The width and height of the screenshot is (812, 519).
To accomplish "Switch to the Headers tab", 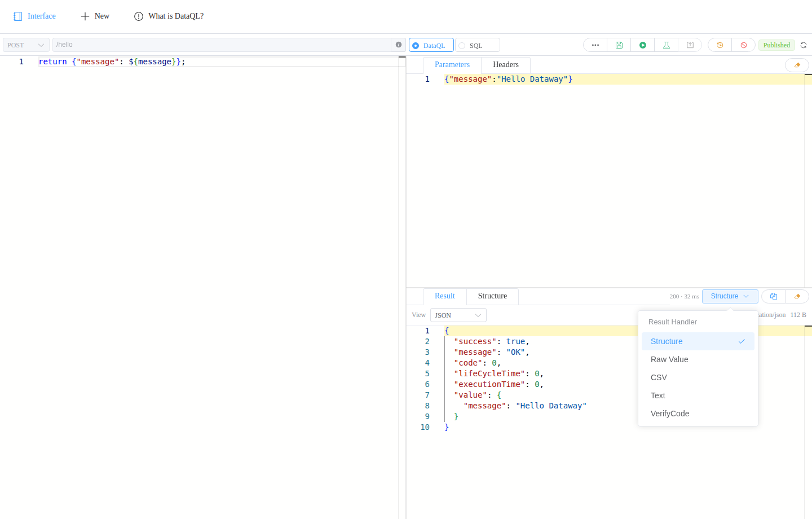I will point(505,65).
